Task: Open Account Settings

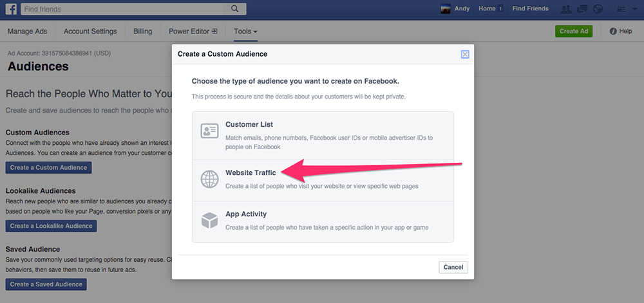Action: pyautogui.click(x=90, y=32)
